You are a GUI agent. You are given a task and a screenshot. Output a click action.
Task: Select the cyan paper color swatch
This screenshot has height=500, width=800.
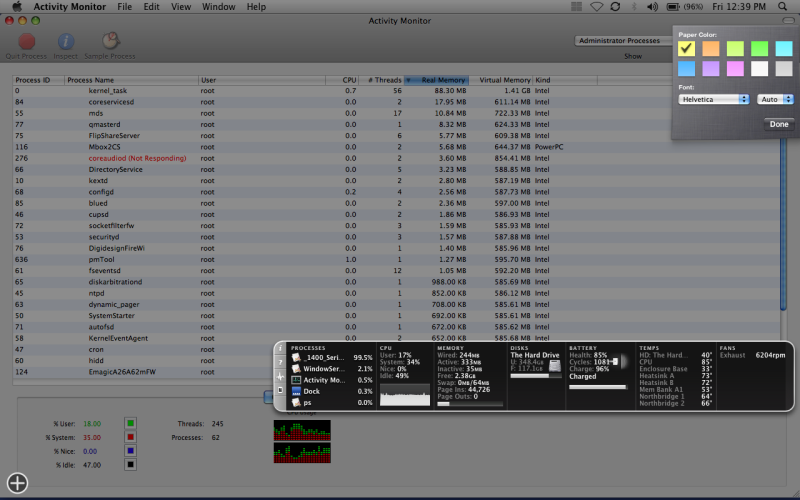(784, 48)
